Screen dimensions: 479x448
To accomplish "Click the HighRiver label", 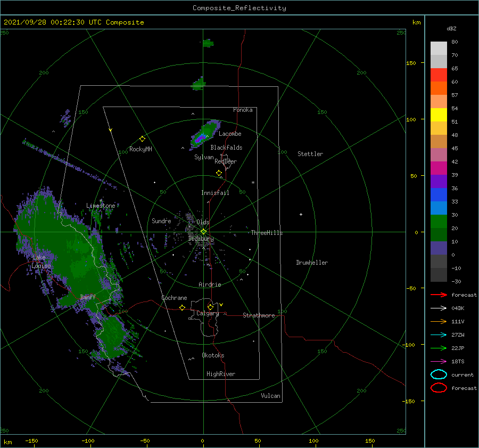I will click(221, 374).
